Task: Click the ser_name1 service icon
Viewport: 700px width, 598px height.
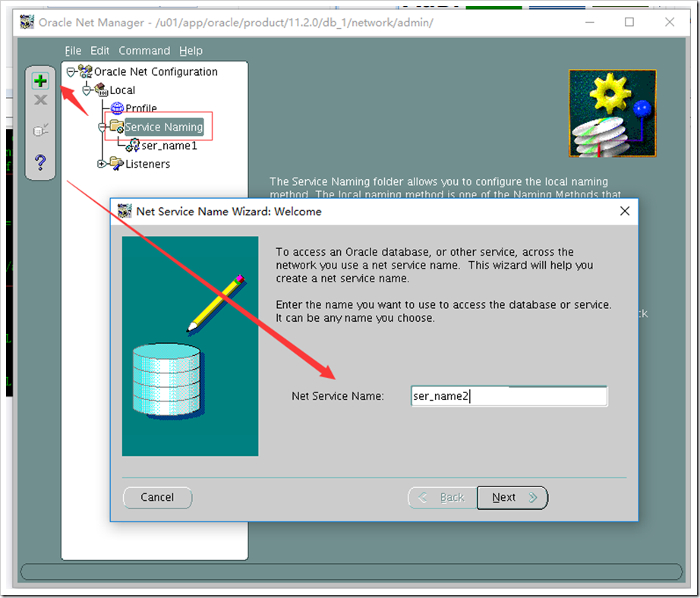Action: (x=133, y=145)
